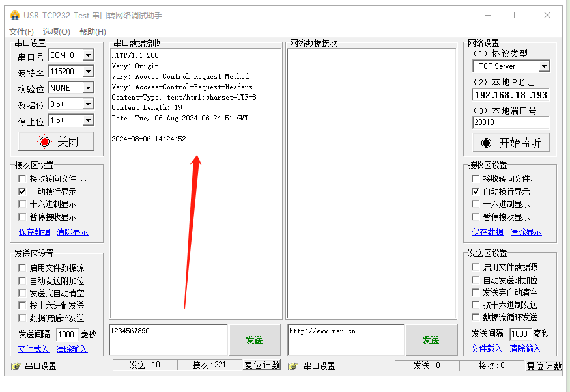Screen dimensions: 570x392
Task: Open the 文件(F) menu
Action: (x=21, y=32)
